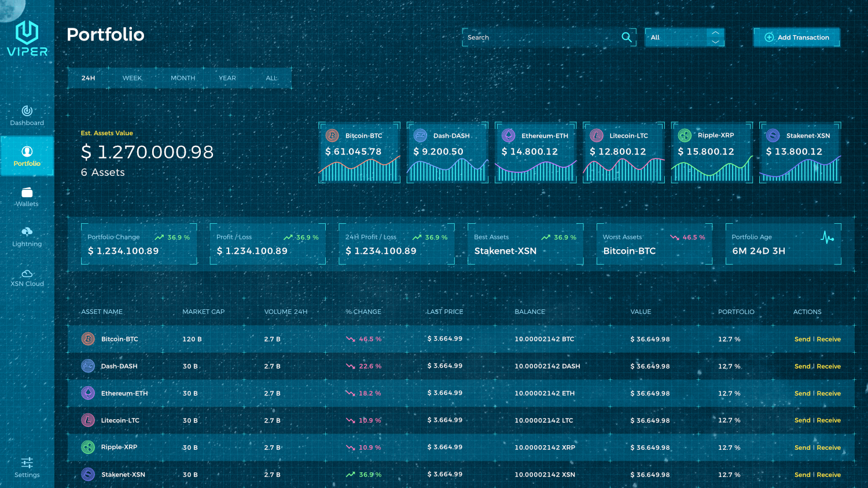Open the XSN Cloud sidebar icon
The width and height of the screenshot is (868, 488).
[x=27, y=273]
